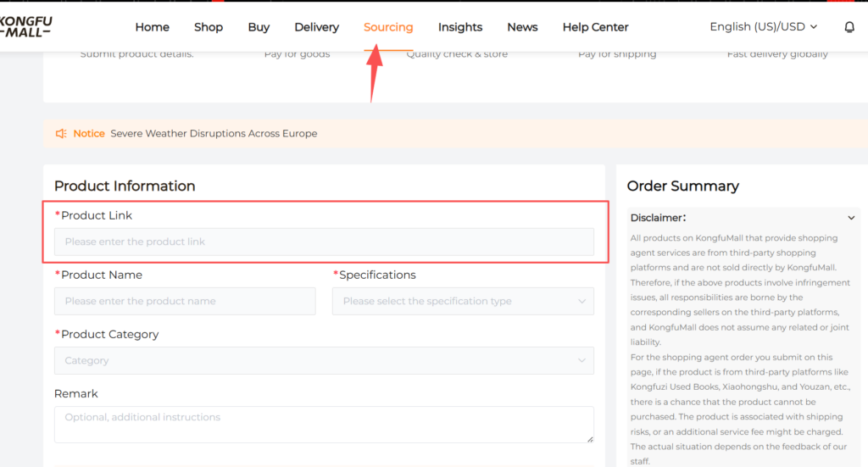
Task: Collapse the Disclaimer section
Action: pyautogui.click(x=851, y=218)
